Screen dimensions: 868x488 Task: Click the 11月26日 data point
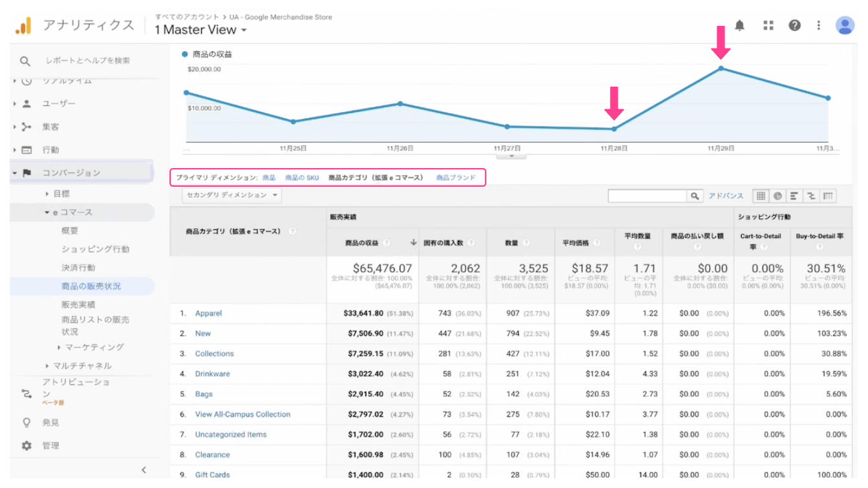point(400,103)
